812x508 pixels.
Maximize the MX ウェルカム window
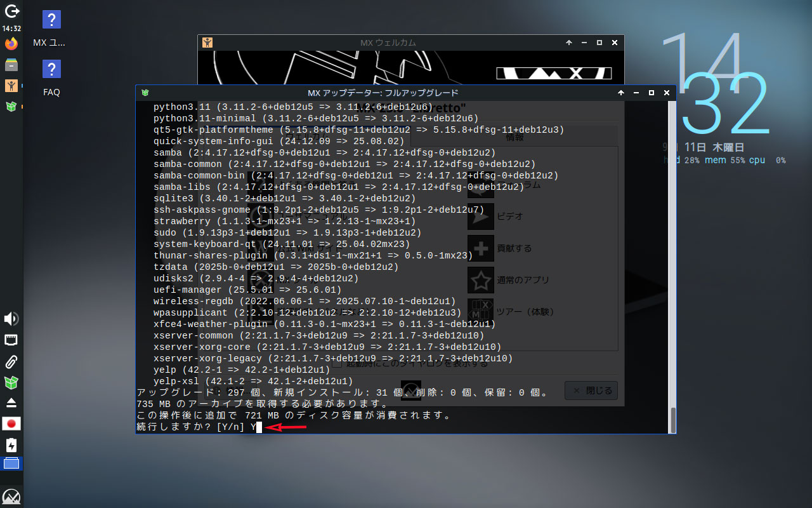coord(599,43)
